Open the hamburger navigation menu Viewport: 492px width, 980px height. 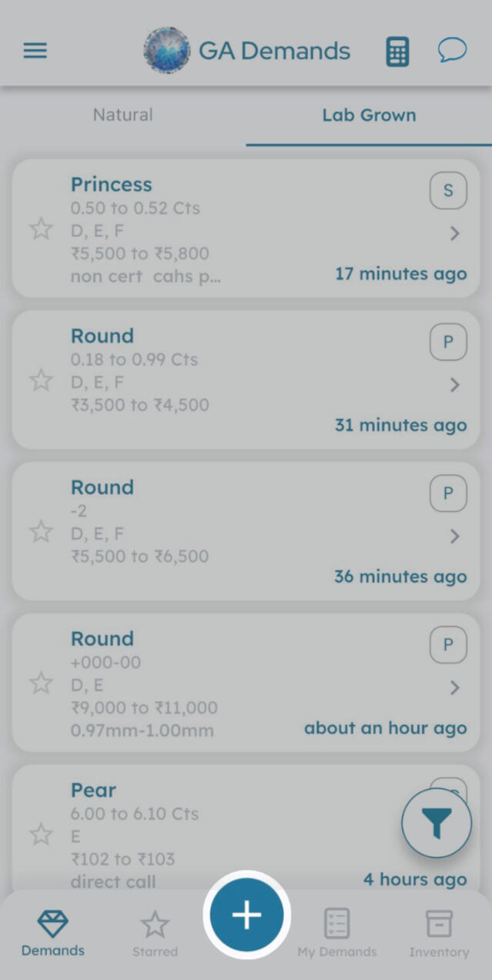(x=35, y=51)
